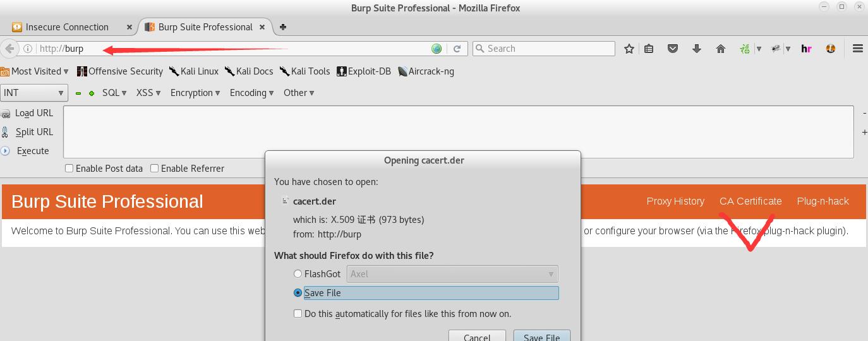Click the green plus HackBar icon
This screenshot has width=868, height=341.
[x=92, y=93]
